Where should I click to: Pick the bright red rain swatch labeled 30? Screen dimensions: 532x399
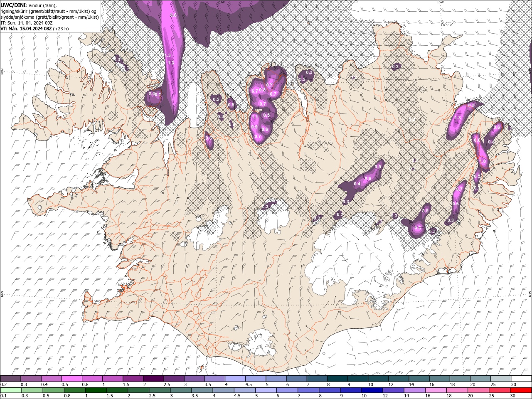pyautogui.click(x=520, y=390)
